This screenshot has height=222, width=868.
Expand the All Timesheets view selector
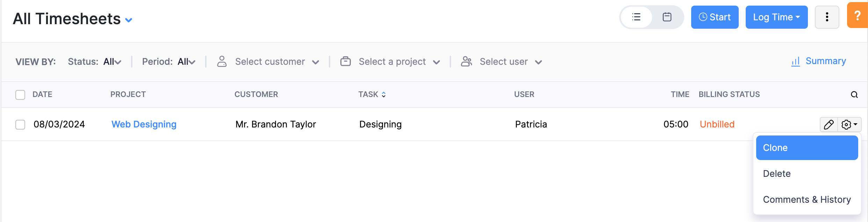pyautogui.click(x=129, y=20)
